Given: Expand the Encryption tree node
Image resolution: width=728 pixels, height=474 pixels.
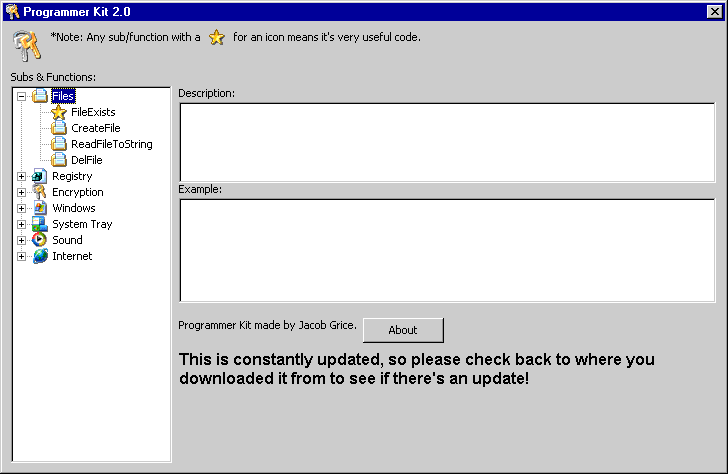Looking at the screenshot, I should pos(22,192).
